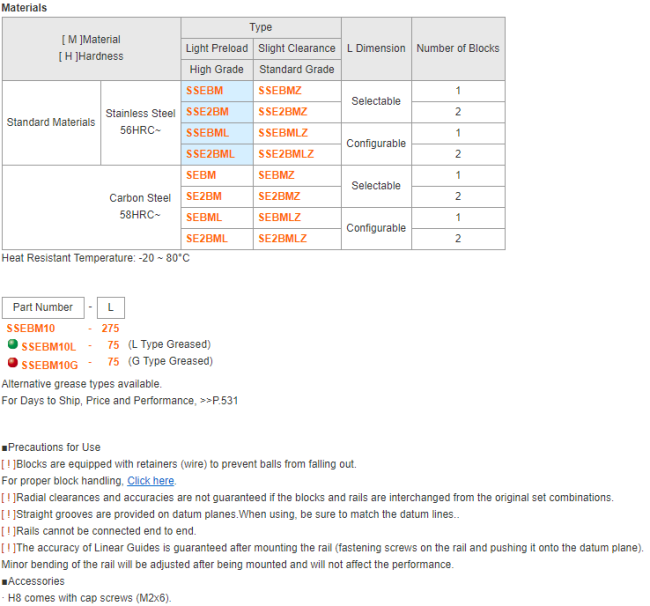Open SSE2BML part number entry
The image size is (650, 606).
pyautogui.click(x=210, y=154)
